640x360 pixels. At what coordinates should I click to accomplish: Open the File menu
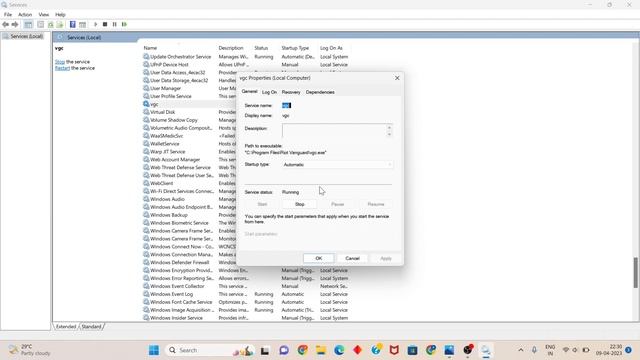click(x=8, y=14)
